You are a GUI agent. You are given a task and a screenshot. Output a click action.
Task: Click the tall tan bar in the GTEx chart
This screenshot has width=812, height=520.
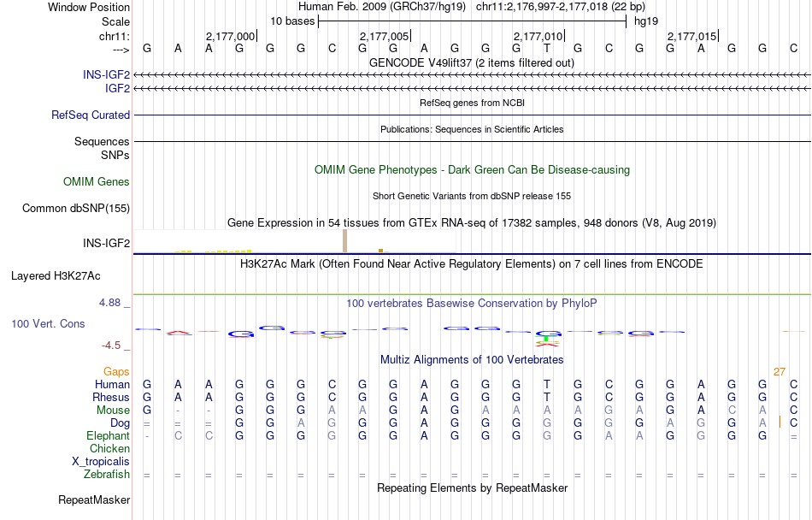pyautogui.click(x=345, y=241)
